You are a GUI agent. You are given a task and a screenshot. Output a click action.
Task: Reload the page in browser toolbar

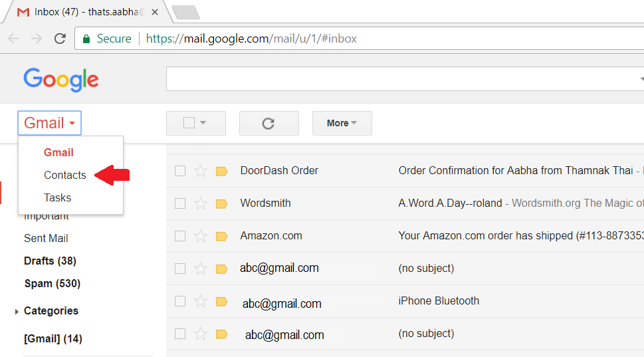coord(60,39)
